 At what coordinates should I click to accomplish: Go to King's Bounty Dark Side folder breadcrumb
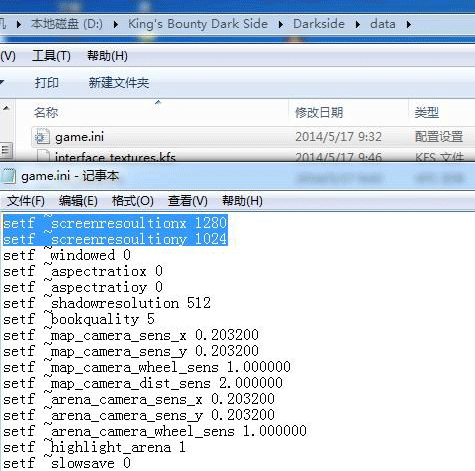pyautogui.click(x=198, y=24)
